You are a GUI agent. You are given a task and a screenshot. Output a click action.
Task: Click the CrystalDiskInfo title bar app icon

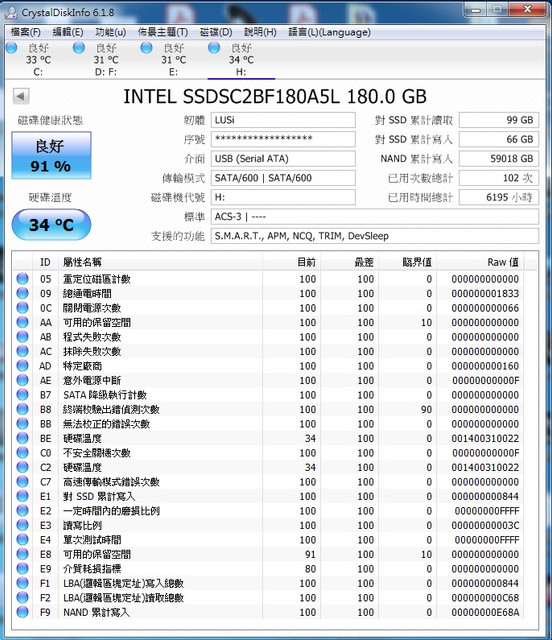(x=11, y=12)
